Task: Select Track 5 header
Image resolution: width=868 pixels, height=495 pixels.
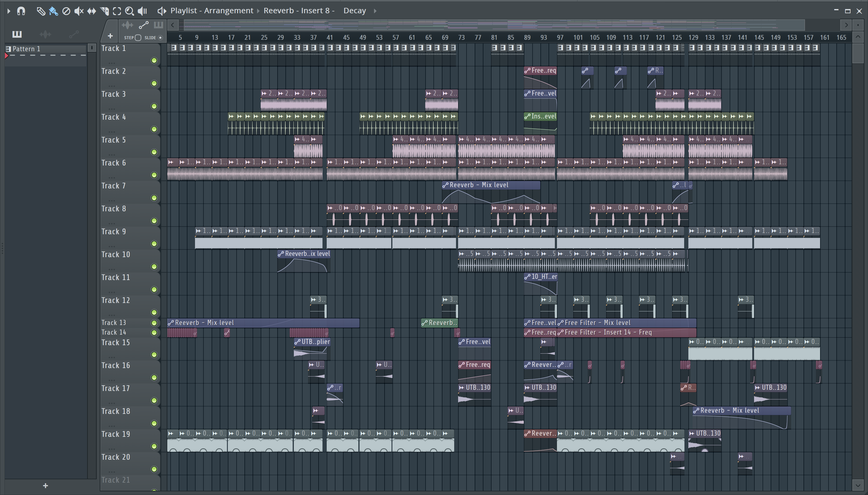Action: (130, 146)
